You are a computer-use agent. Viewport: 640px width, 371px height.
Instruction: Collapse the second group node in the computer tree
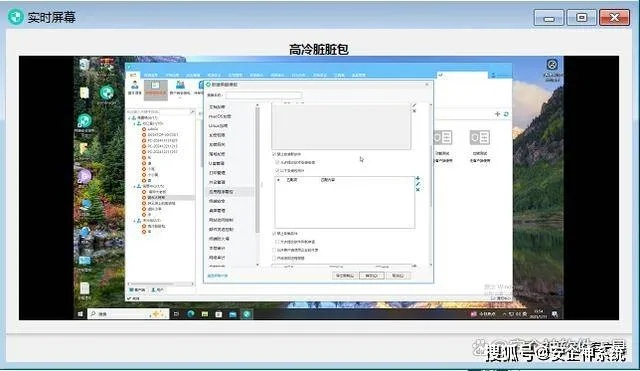tap(135, 186)
